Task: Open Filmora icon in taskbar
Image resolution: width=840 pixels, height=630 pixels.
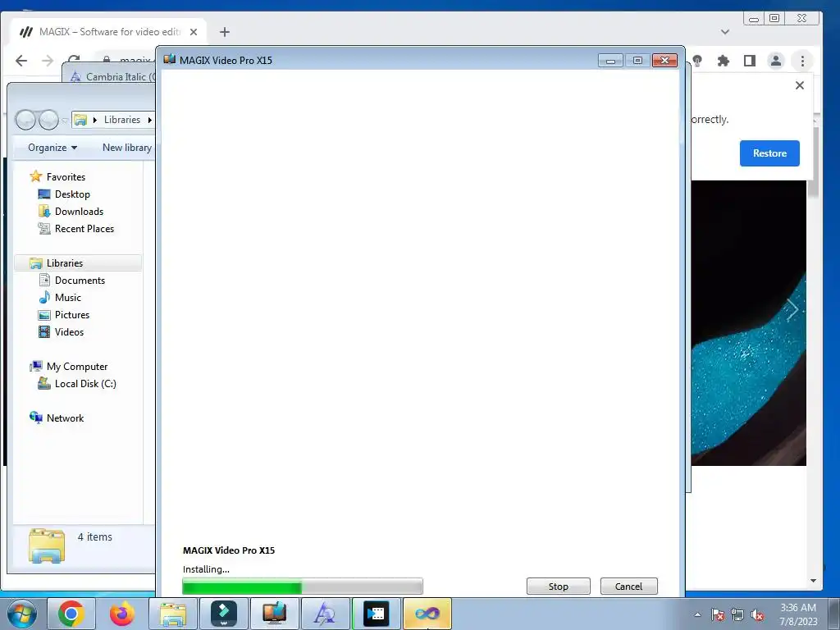Action: click(x=224, y=614)
